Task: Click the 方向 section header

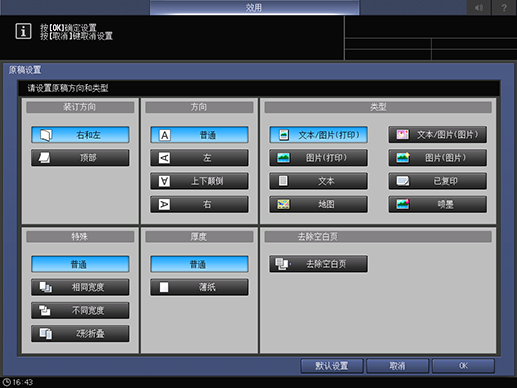Action: (199, 107)
